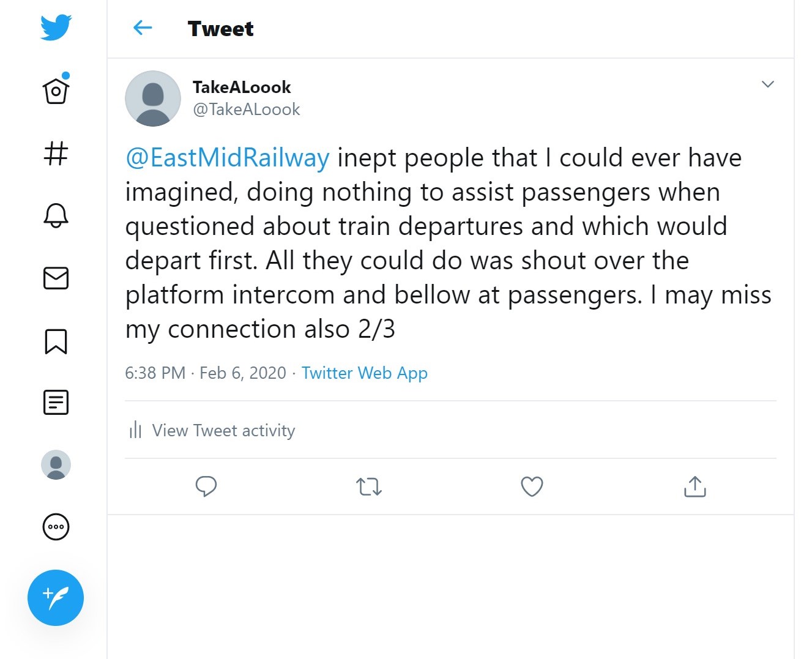Compose a new tweet
Image resolution: width=812 pixels, height=659 pixels.
(x=56, y=598)
